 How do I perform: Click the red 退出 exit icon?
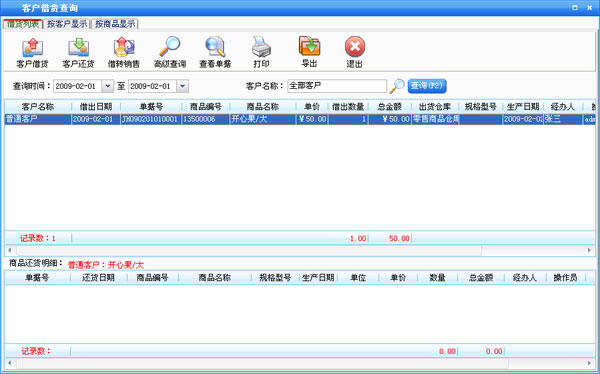coord(355,47)
